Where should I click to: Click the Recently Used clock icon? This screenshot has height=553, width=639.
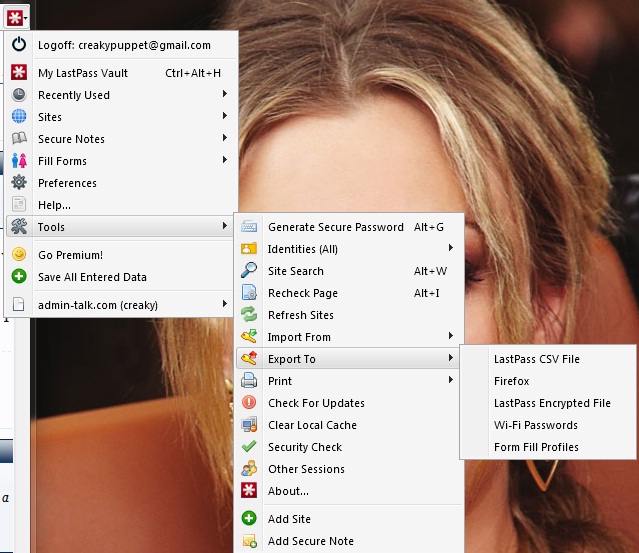point(19,95)
